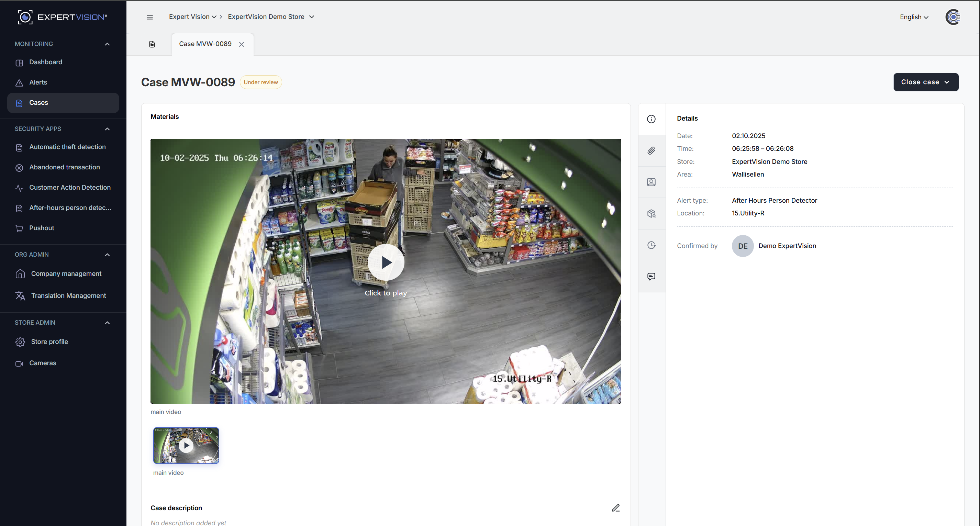Viewport: 980px width, 526px height.
Task: Click the cases list document icon
Action: click(x=152, y=44)
